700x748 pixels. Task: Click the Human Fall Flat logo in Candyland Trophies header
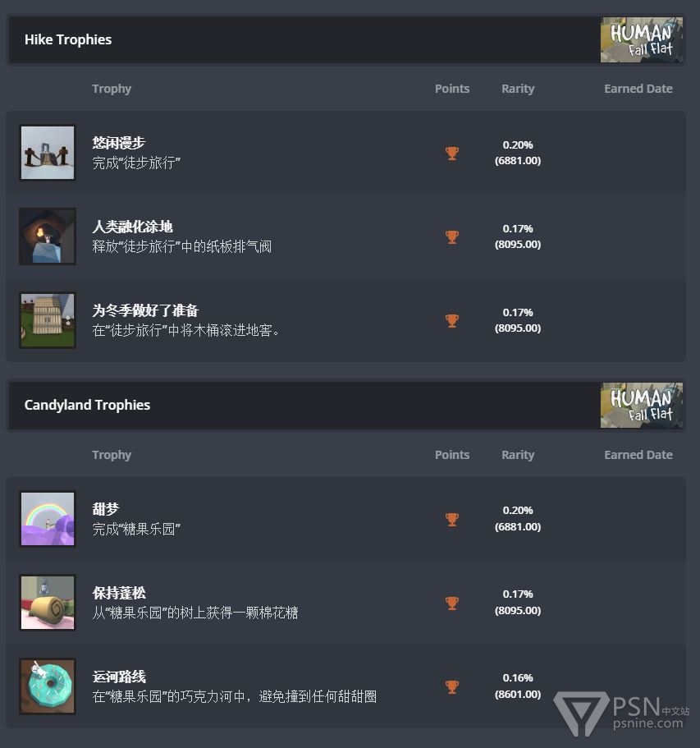[x=642, y=405]
